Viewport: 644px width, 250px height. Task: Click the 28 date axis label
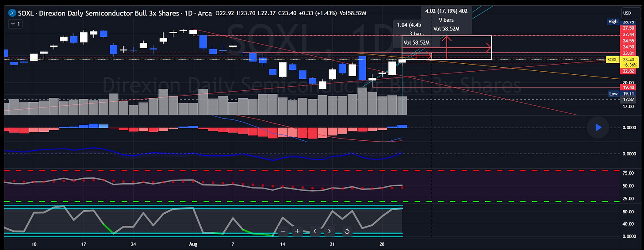pos(382,244)
